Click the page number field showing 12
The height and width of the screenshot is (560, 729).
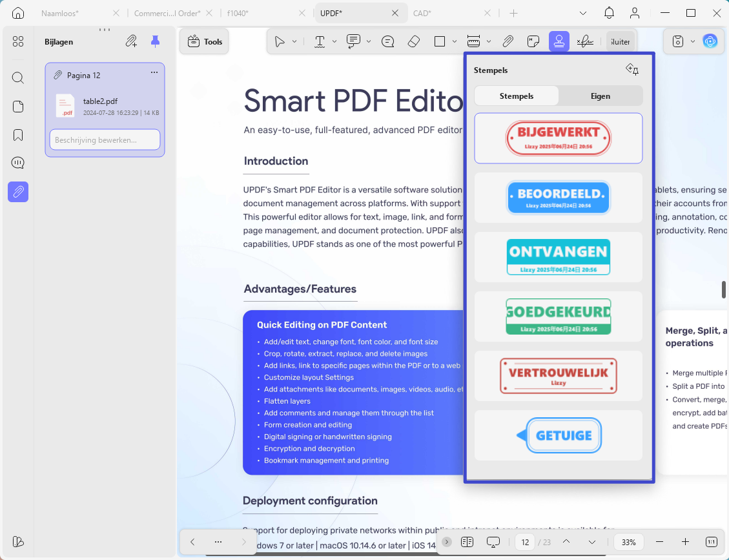click(x=526, y=542)
